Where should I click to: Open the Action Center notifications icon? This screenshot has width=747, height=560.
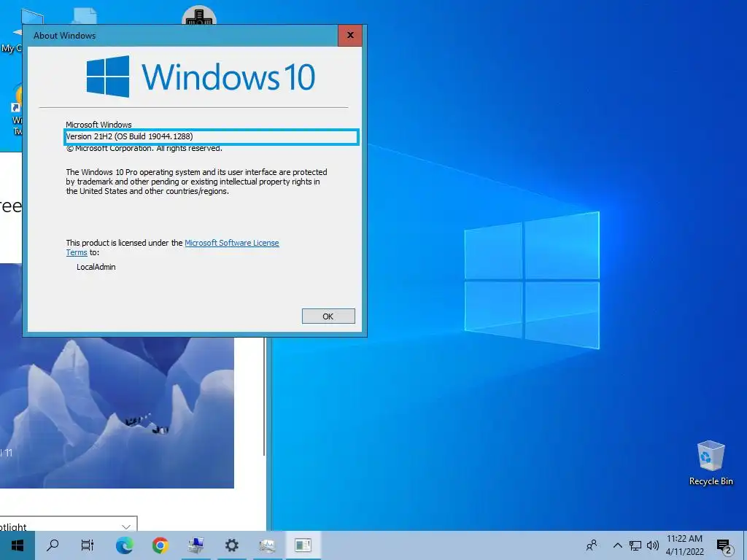724,545
